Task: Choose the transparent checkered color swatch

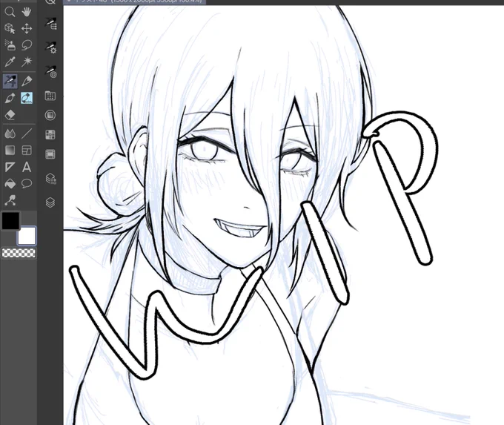Action: coord(19,253)
